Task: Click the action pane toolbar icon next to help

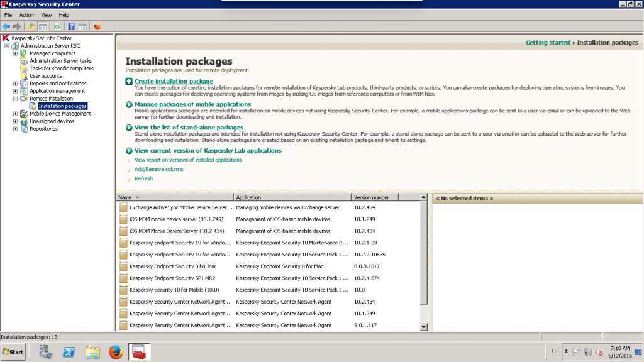Action: tap(82, 26)
